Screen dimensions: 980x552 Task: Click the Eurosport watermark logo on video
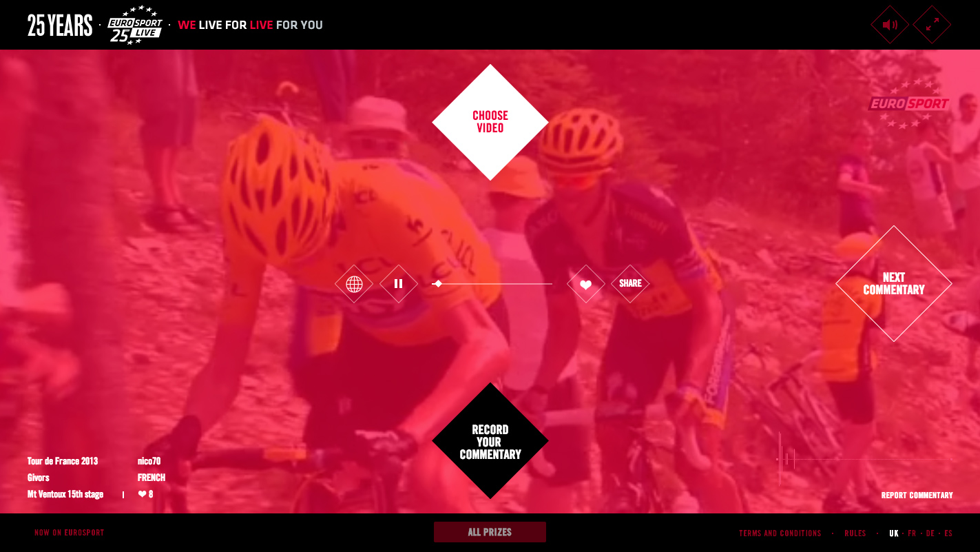click(908, 103)
